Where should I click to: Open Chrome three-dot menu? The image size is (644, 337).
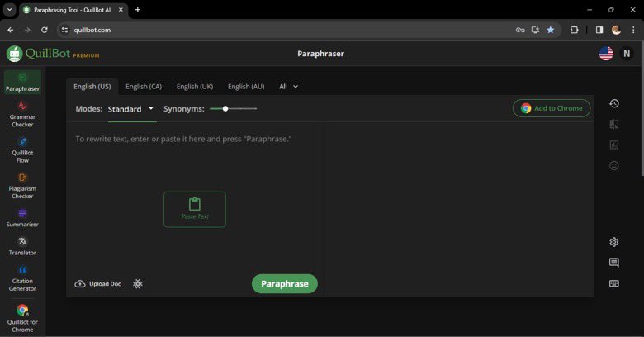[633, 30]
